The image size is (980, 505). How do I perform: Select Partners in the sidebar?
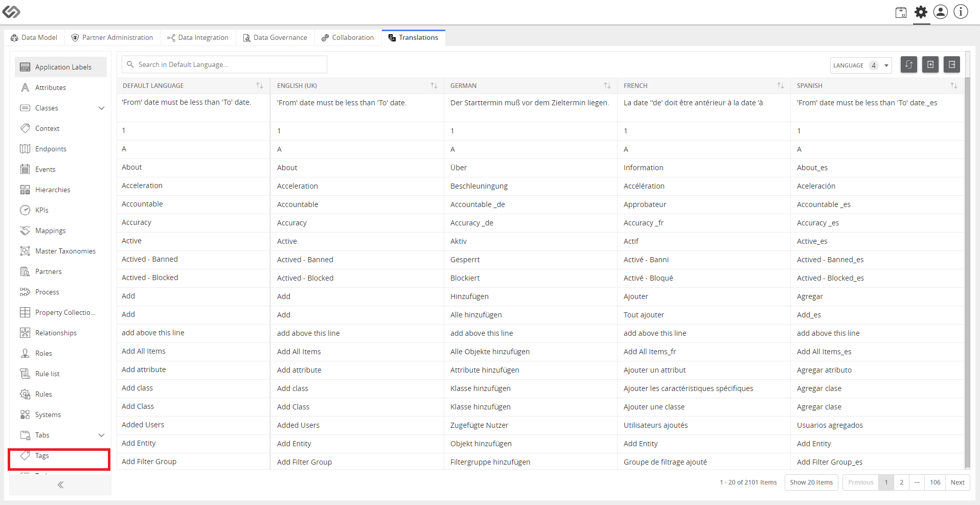61,271
